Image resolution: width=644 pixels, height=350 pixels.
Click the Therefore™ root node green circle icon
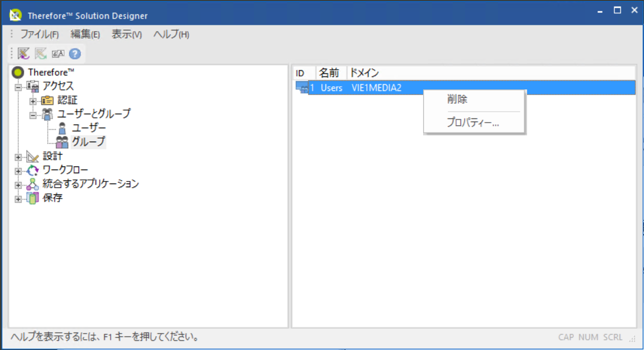point(18,72)
